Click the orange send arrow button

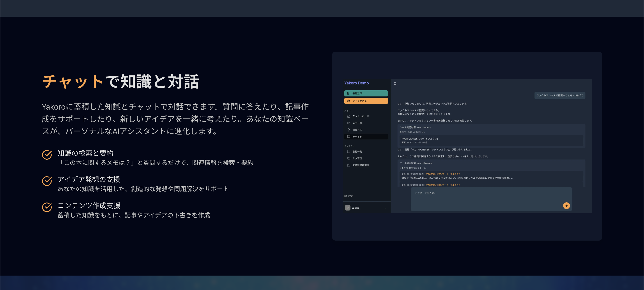click(566, 206)
